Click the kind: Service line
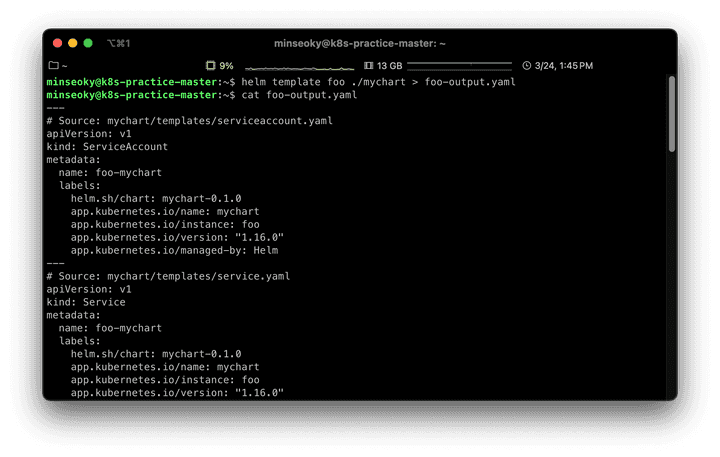The height and width of the screenshot is (457, 720). point(86,302)
